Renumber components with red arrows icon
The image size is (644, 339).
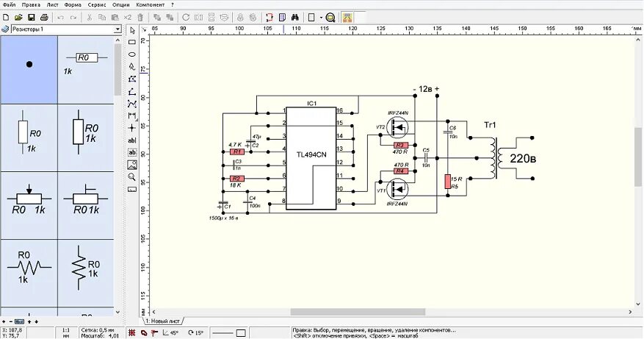[x=269, y=17]
